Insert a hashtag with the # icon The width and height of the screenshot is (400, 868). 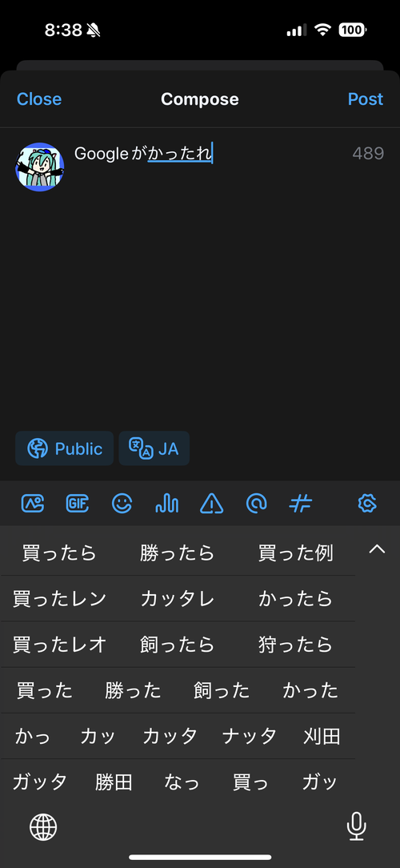coord(301,503)
